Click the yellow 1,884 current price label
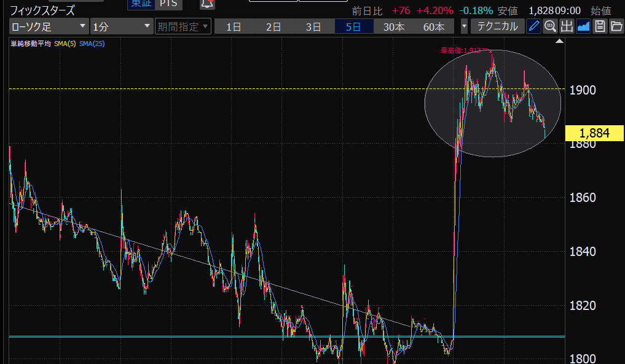This screenshot has height=364, width=625. pyautogui.click(x=594, y=133)
